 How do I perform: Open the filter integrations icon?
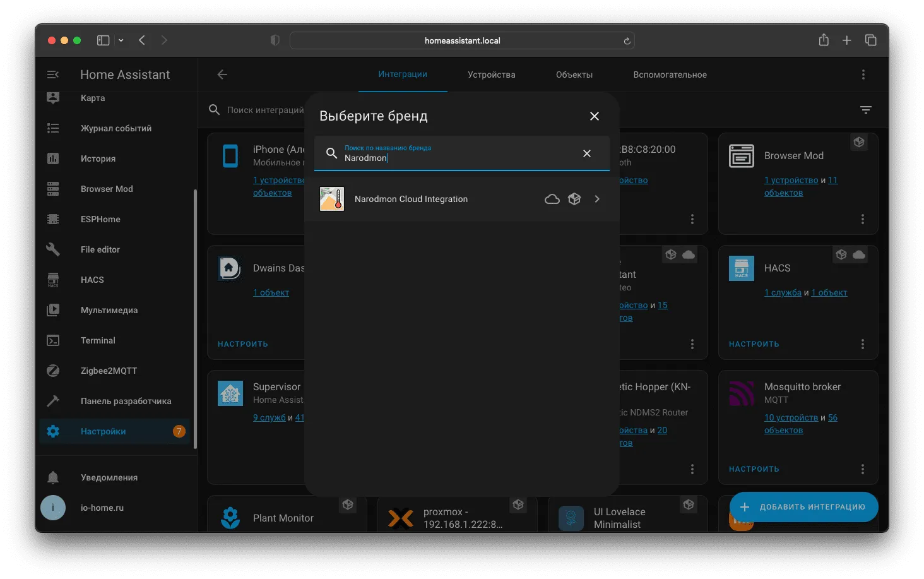(x=866, y=110)
